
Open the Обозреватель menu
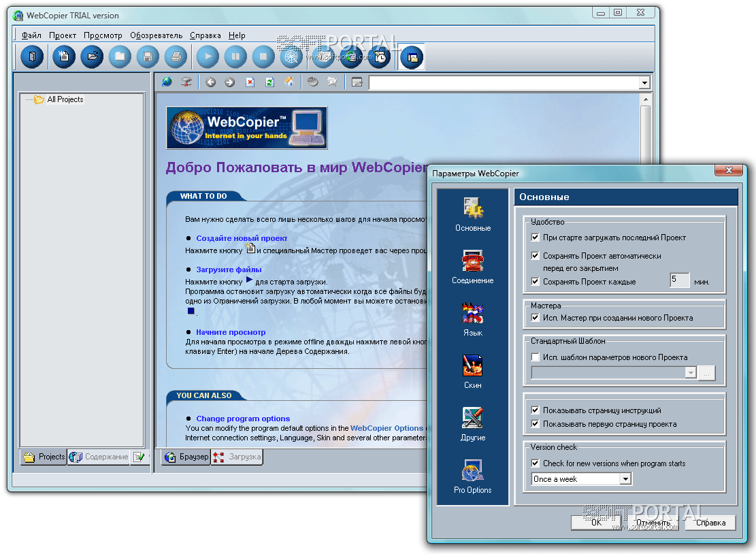coord(157,35)
